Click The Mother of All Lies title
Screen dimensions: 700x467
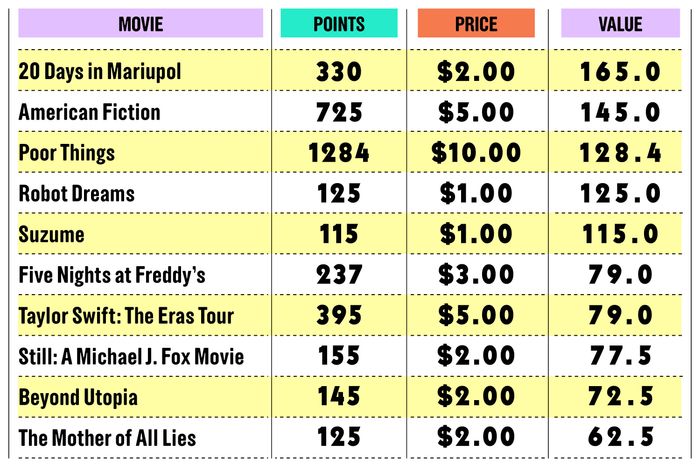[107, 438]
